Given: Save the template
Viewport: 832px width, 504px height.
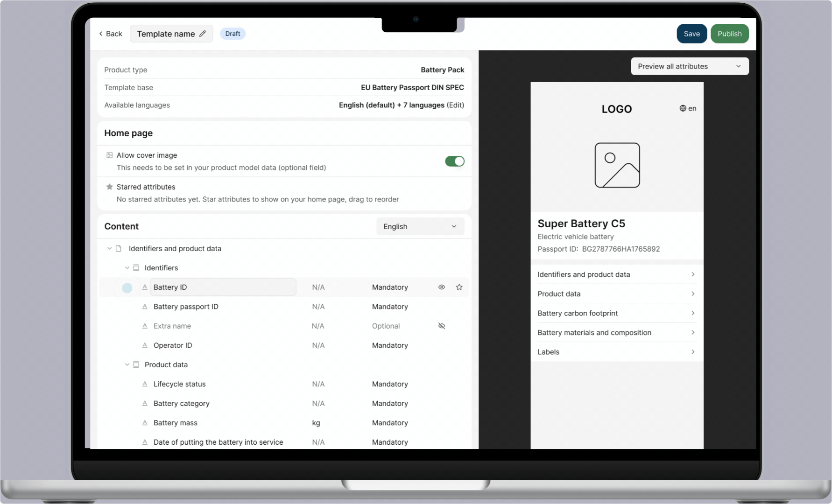Looking at the screenshot, I should coord(691,34).
